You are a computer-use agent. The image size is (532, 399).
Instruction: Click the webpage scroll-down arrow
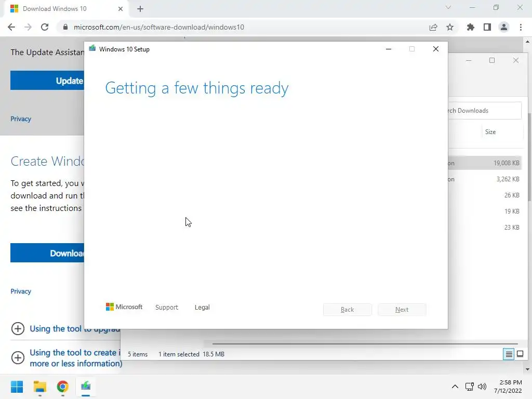pyautogui.click(x=528, y=369)
